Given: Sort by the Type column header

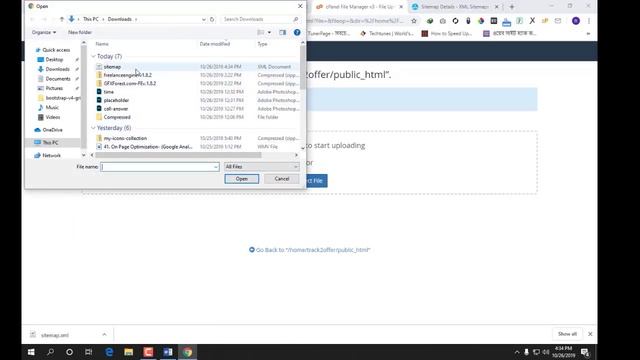Looking at the screenshot, I should [262, 44].
